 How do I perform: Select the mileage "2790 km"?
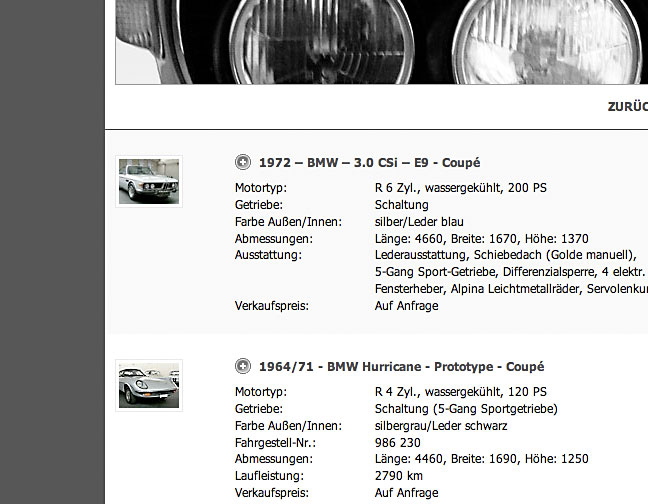(399, 476)
